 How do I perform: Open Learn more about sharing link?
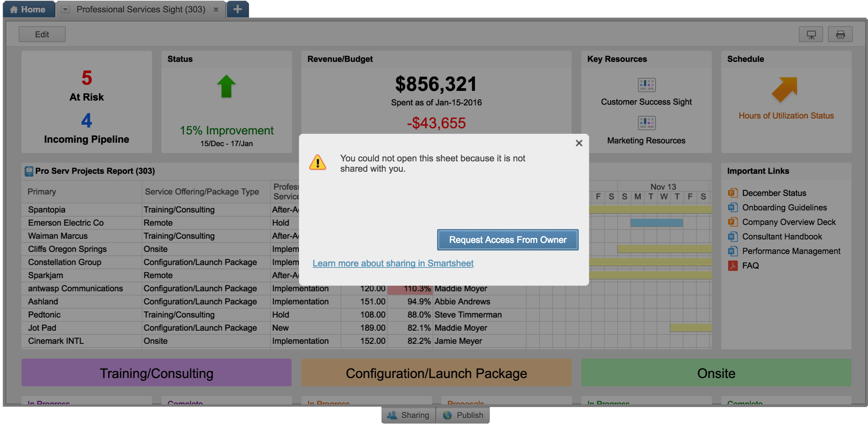click(393, 263)
